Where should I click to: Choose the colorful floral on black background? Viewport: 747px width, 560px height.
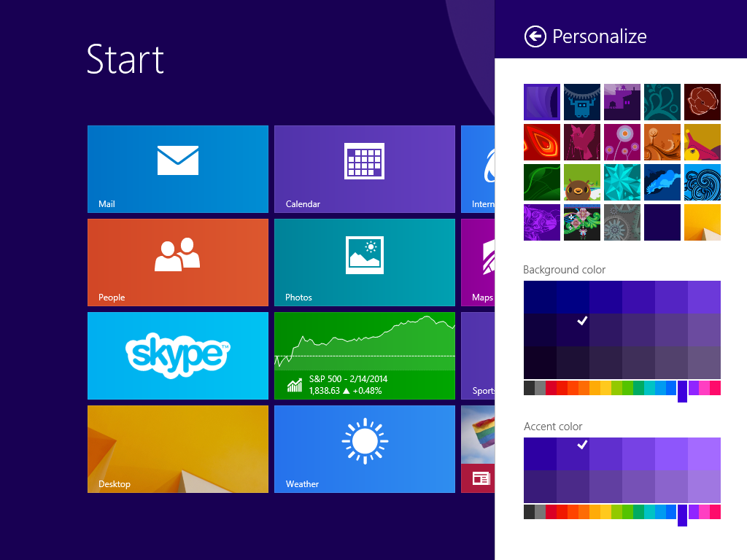click(581, 222)
